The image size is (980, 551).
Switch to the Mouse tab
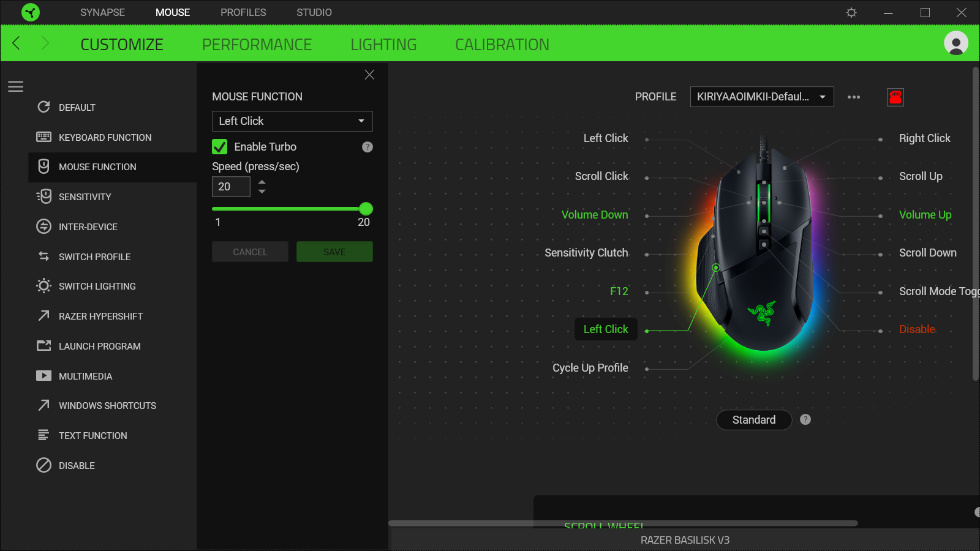[173, 12]
